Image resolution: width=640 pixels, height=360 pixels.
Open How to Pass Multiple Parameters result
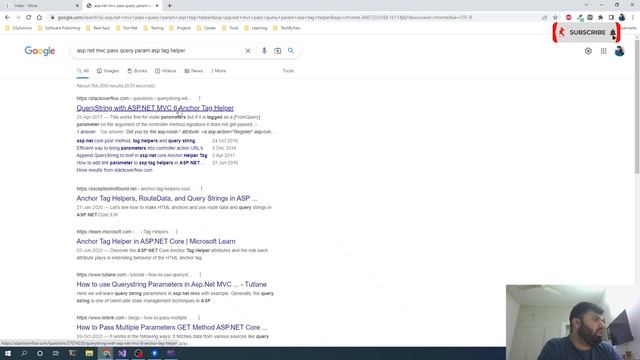point(172,327)
